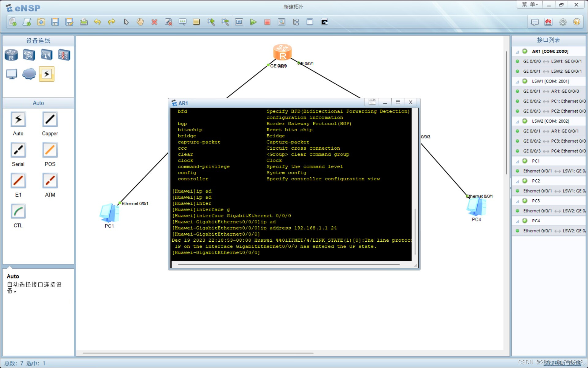The width and height of the screenshot is (588, 368).
Task: Click the undo arrow icon
Action: point(97,22)
